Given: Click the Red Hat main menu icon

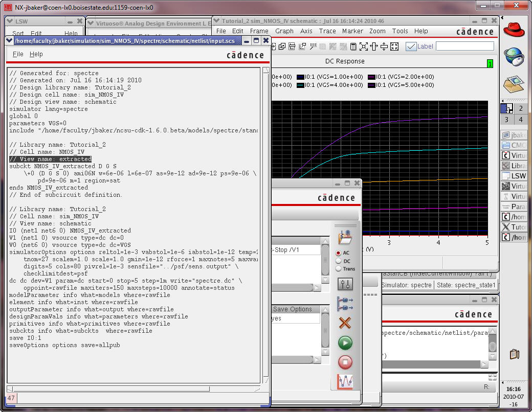Looking at the screenshot, I should [x=514, y=29].
